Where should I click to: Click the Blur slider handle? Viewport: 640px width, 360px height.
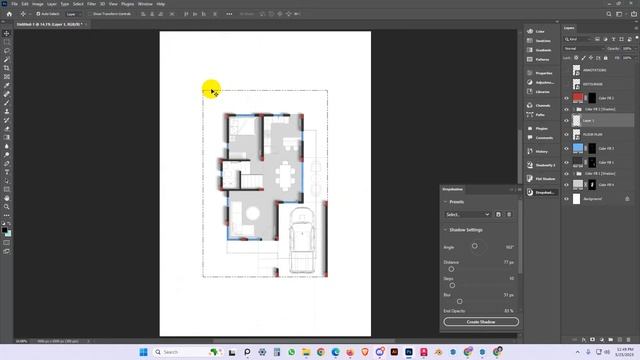[x=460, y=301]
